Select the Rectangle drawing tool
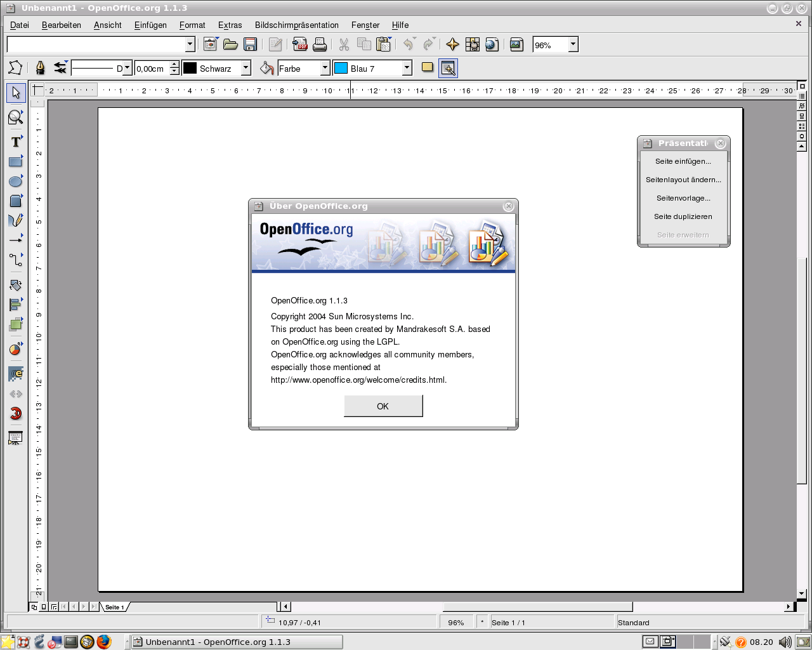Image resolution: width=812 pixels, height=650 pixels. click(16, 162)
